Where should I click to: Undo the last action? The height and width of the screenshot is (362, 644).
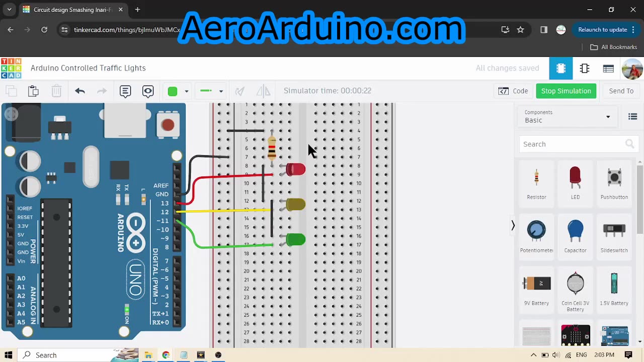click(x=79, y=91)
